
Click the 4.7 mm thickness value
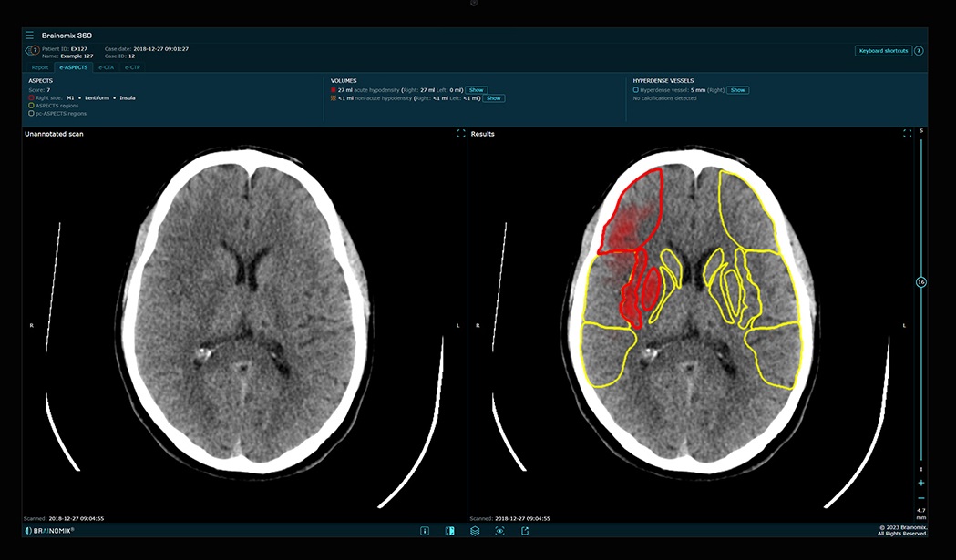(x=921, y=514)
